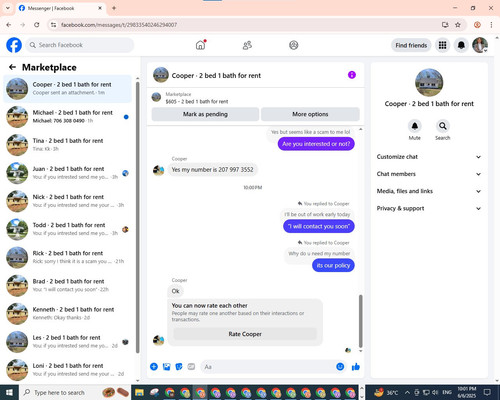Open Todd's 2 bed 1 bath conversation

coord(67,229)
